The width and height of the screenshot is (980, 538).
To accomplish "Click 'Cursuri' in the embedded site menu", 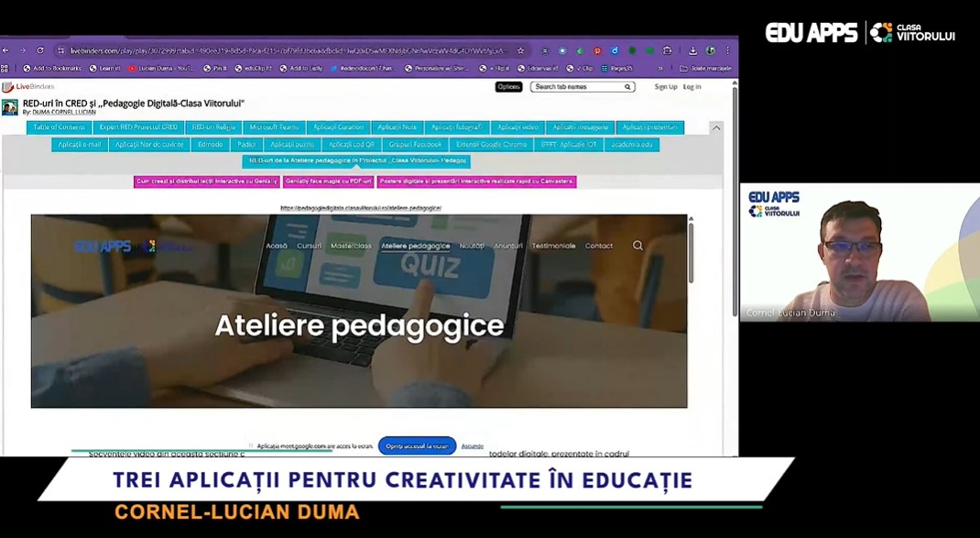I will tap(310, 246).
